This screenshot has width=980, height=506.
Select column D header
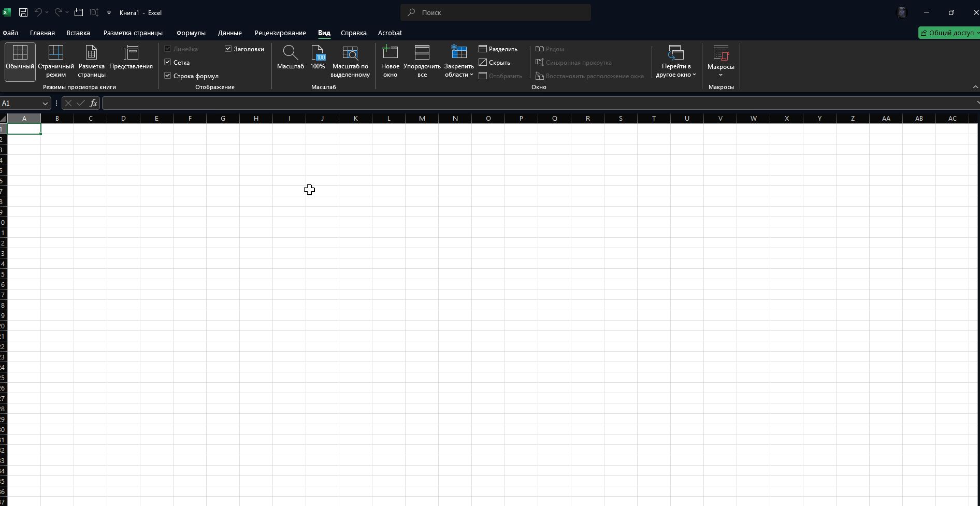coord(123,119)
